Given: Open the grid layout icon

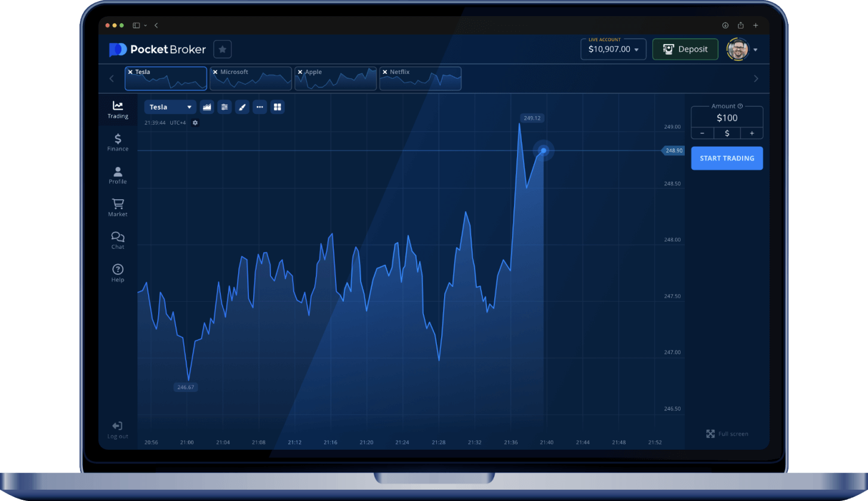Looking at the screenshot, I should [278, 106].
